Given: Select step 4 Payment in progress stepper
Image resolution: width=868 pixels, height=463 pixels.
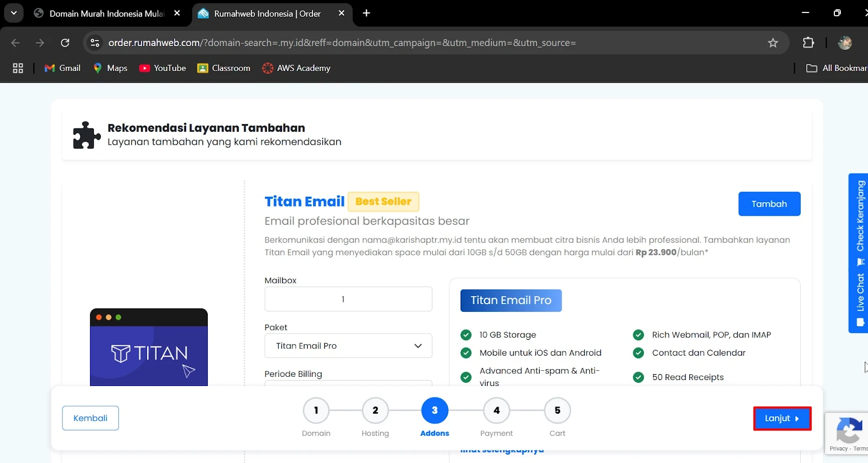Looking at the screenshot, I should point(496,410).
